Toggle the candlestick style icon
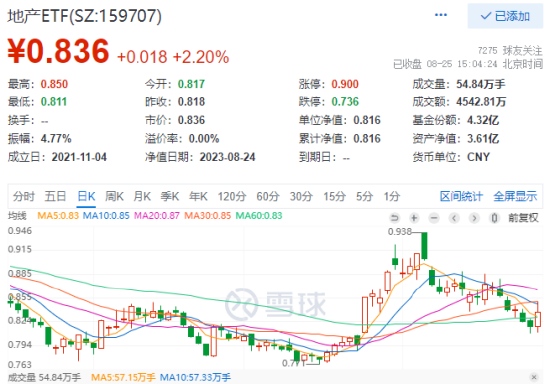Screen dimensions: 550x384 click(494, 218)
